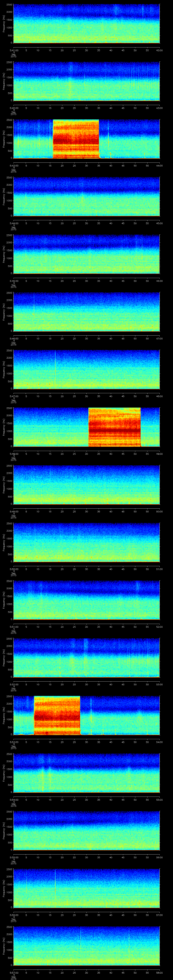Click the vertical spike near 17 s in the 5:47 spectrogram
173x980 pixels.
coord(55,359)
